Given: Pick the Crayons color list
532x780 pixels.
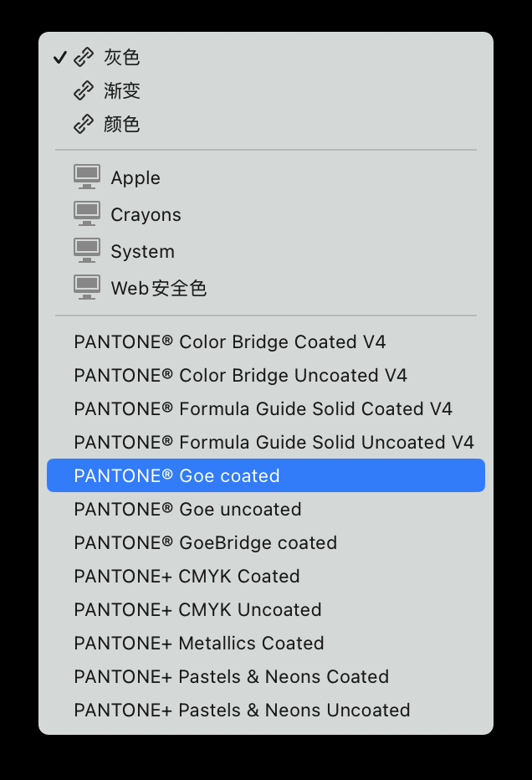Looking at the screenshot, I should coord(146,215).
